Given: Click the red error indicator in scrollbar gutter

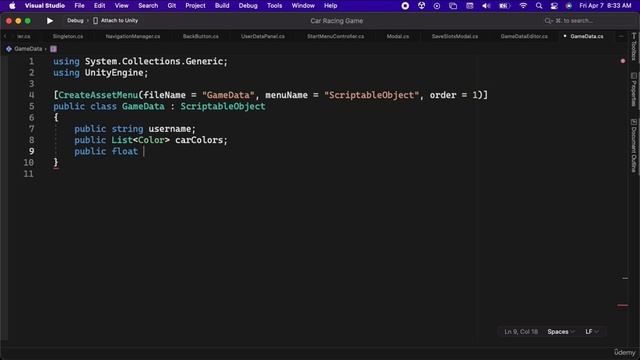Looking at the screenshot, I should coord(623,61).
